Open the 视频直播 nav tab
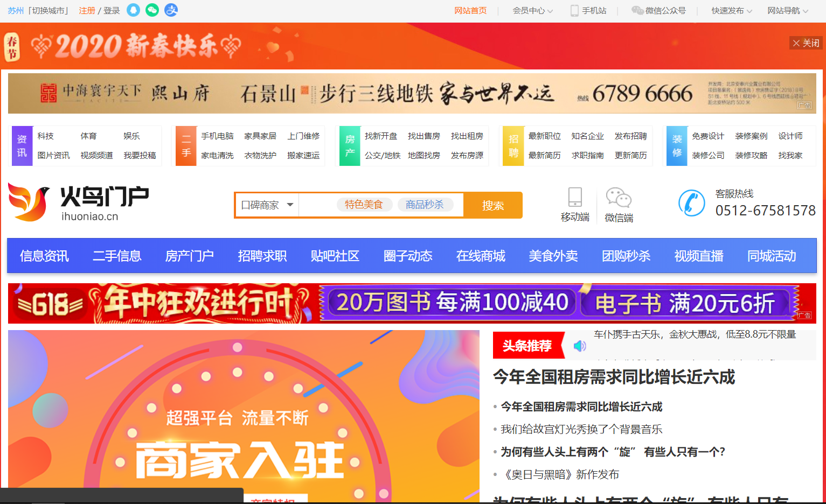826x504 pixels. point(699,256)
